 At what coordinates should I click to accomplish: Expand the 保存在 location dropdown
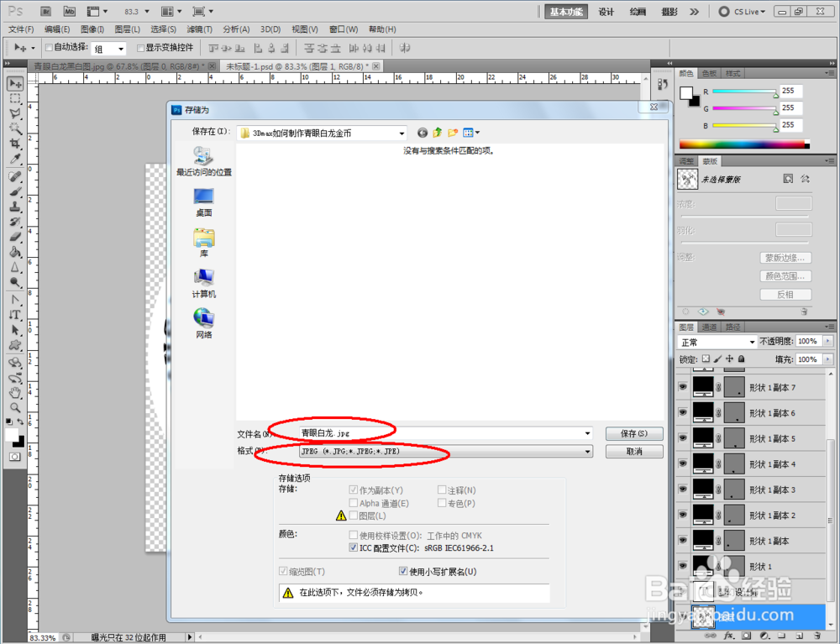coord(402,132)
